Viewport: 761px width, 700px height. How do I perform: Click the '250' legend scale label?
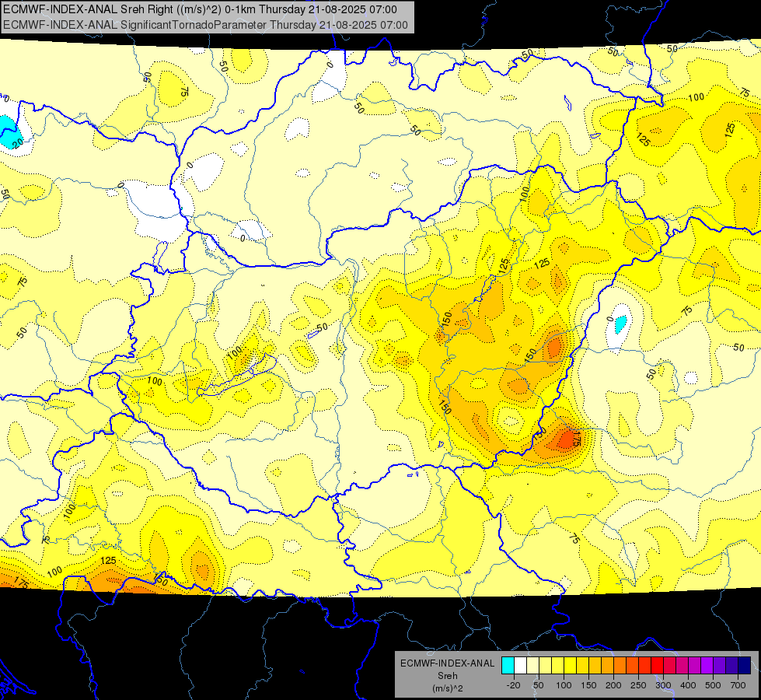638,685
